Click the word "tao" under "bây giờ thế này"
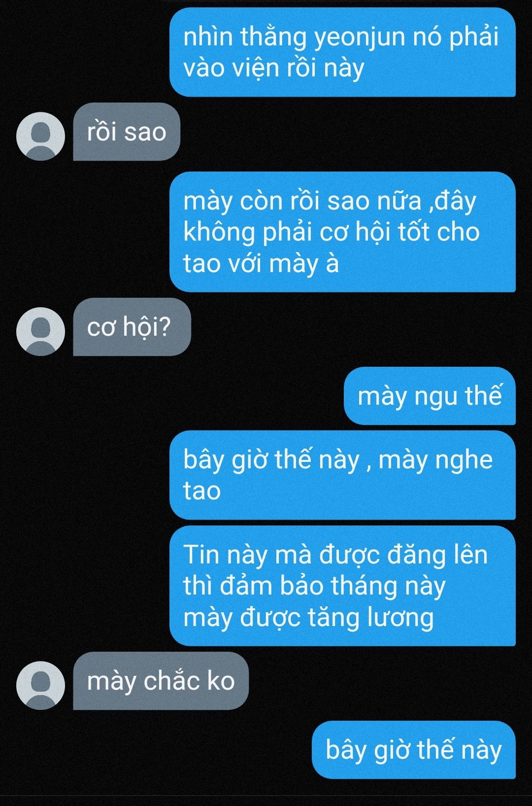Image resolution: width=532 pixels, height=806 pixels. 201,491
